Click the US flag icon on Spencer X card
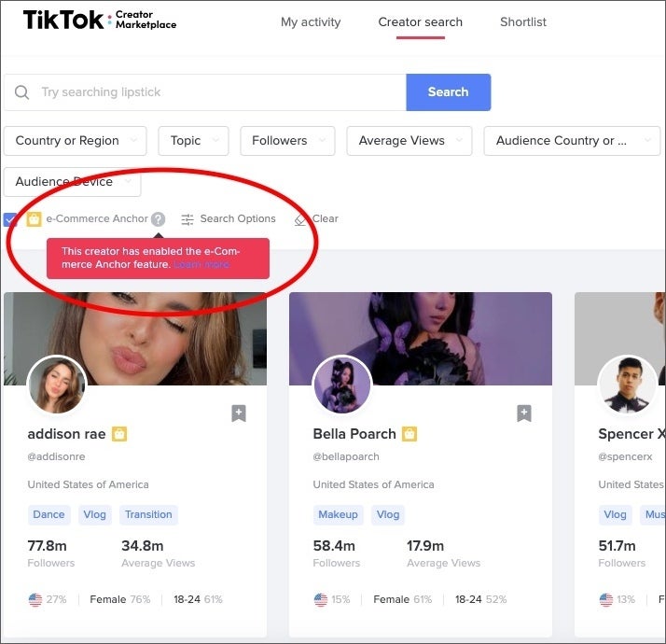The width and height of the screenshot is (666, 644). (x=606, y=600)
